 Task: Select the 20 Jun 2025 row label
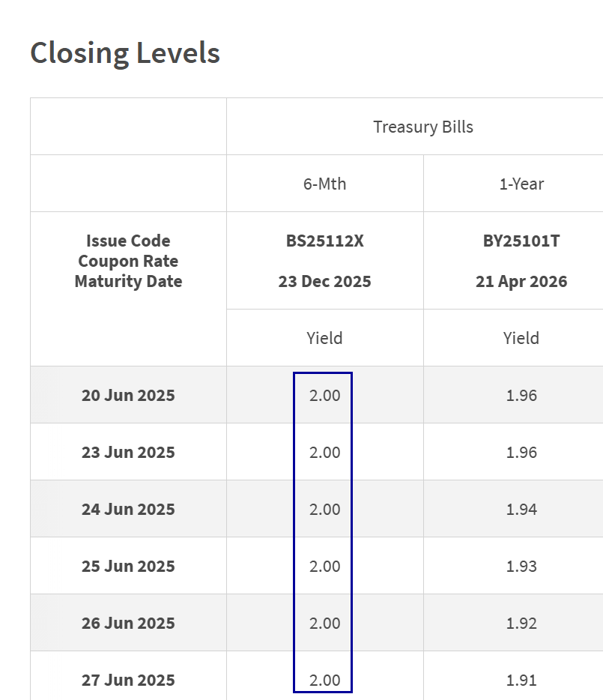click(x=128, y=395)
